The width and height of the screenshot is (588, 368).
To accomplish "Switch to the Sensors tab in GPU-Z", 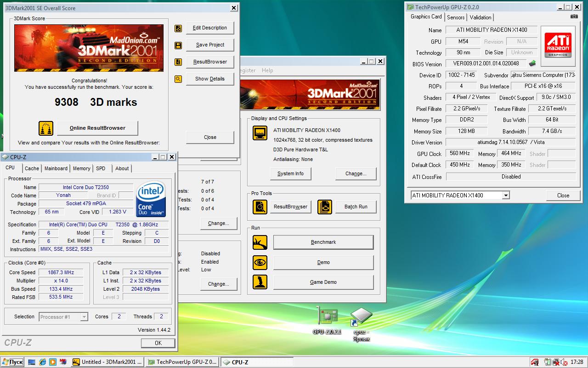I will coord(456,17).
